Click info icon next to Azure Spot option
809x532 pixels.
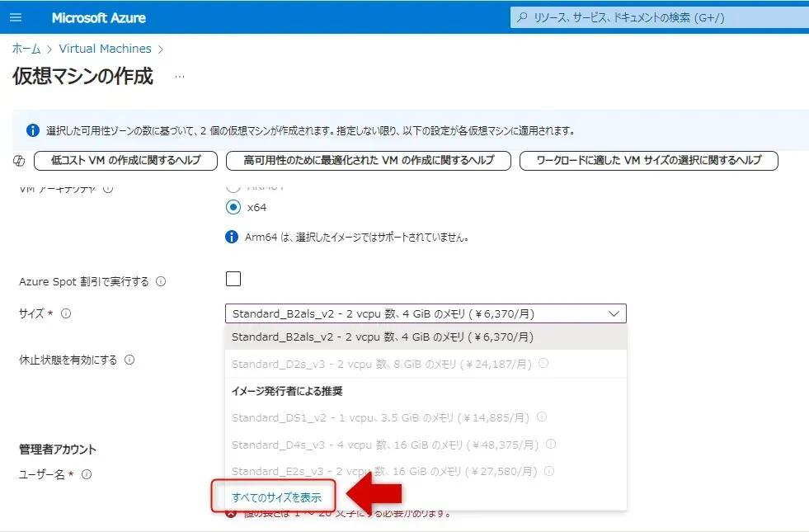pos(161,282)
